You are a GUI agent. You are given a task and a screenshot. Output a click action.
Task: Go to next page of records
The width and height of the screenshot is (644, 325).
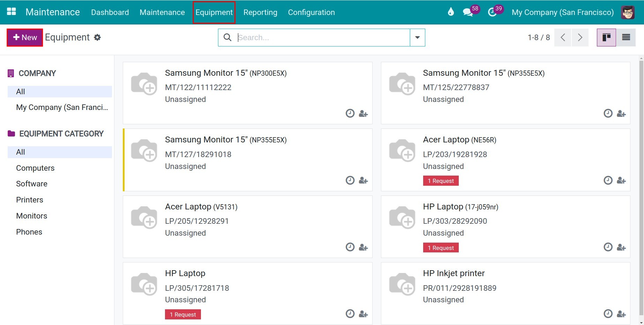point(580,37)
